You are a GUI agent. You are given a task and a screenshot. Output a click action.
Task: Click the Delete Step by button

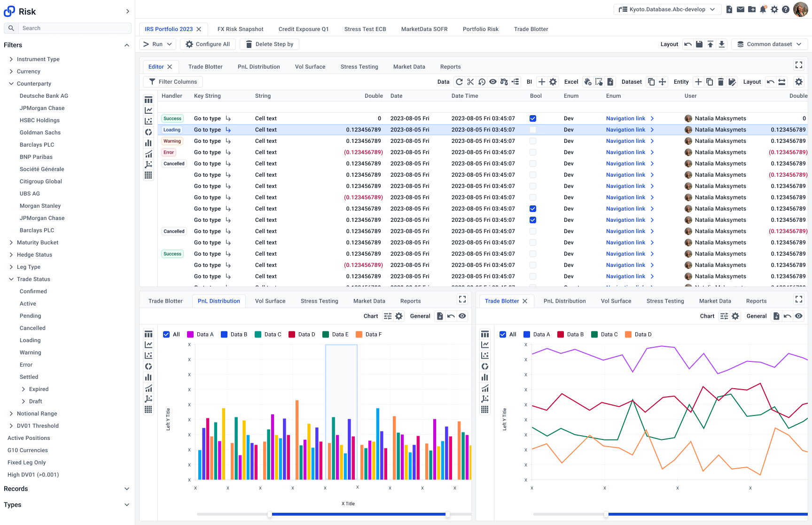(270, 44)
